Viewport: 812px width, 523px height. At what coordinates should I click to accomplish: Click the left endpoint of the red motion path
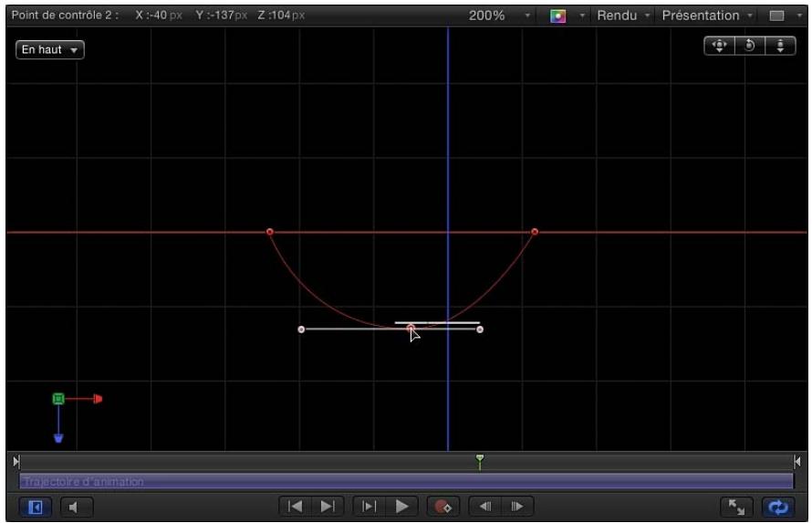(270, 232)
